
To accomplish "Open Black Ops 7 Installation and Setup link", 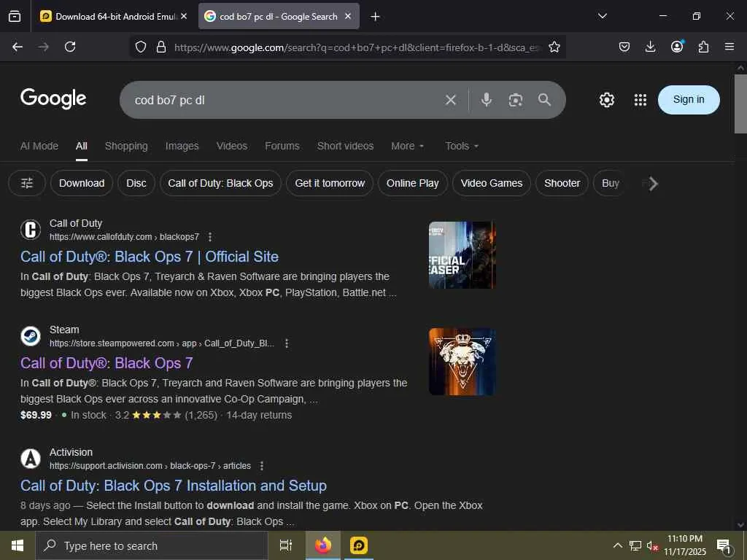I will [x=174, y=486].
